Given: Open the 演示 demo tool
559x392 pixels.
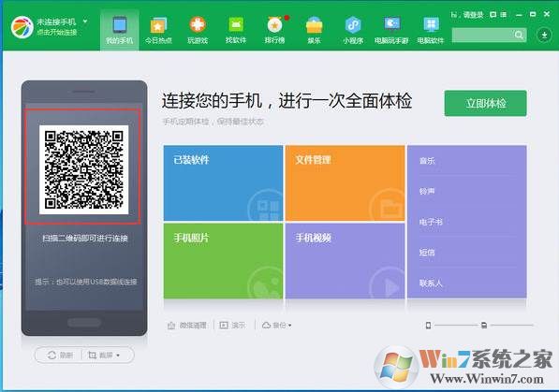Looking at the screenshot, I should click(232, 326).
